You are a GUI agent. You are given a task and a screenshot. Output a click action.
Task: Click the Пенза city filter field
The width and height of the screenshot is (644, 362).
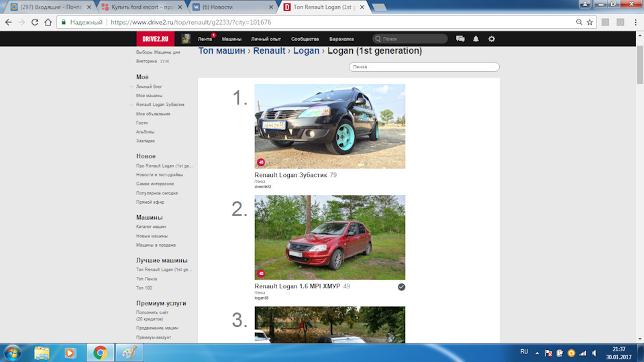[424, 67]
